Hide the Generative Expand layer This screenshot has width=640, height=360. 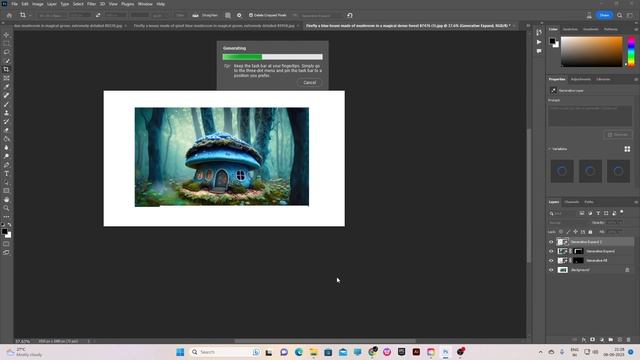pos(551,251)
